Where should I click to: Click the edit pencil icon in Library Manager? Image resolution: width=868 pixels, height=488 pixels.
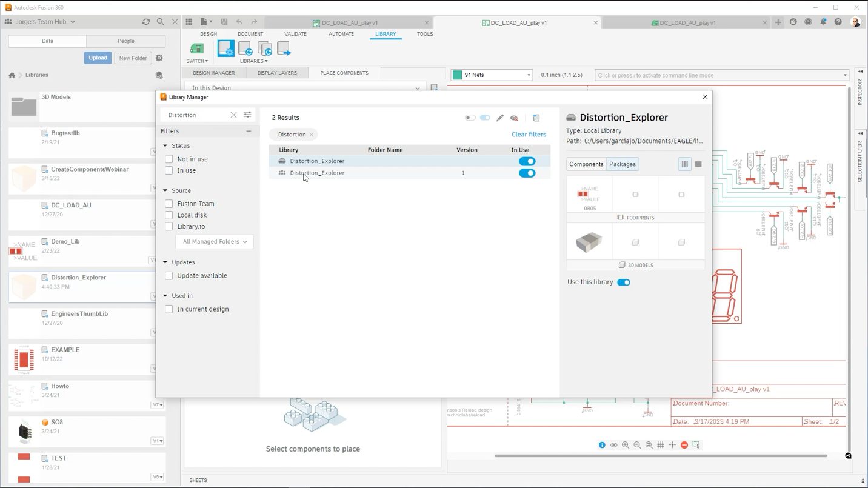point(499,118)
